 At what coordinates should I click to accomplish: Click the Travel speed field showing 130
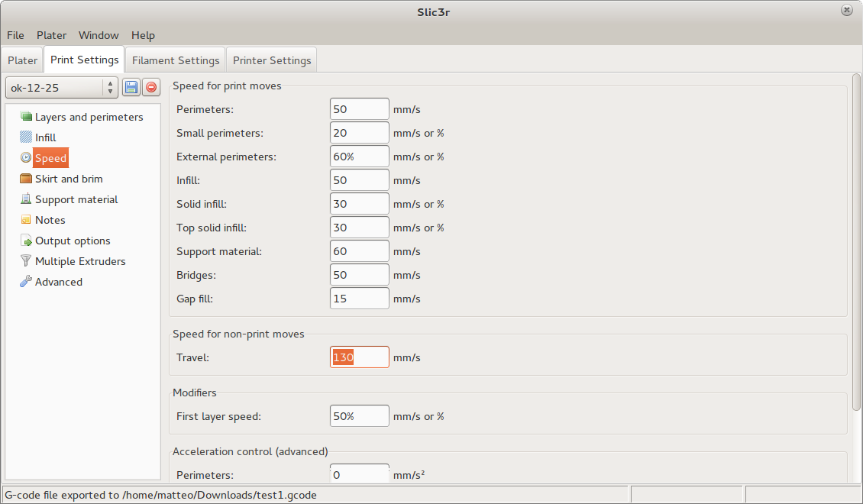[x=360, y=357]
